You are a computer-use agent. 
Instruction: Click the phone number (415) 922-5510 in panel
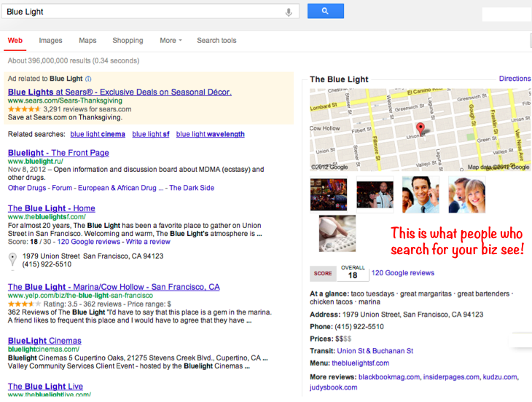359,327
